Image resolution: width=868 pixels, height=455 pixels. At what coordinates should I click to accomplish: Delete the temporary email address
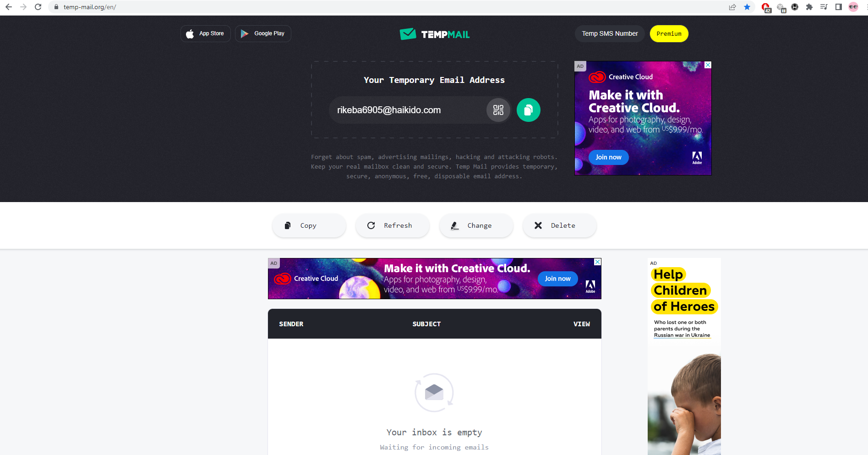tap(560, 225)
